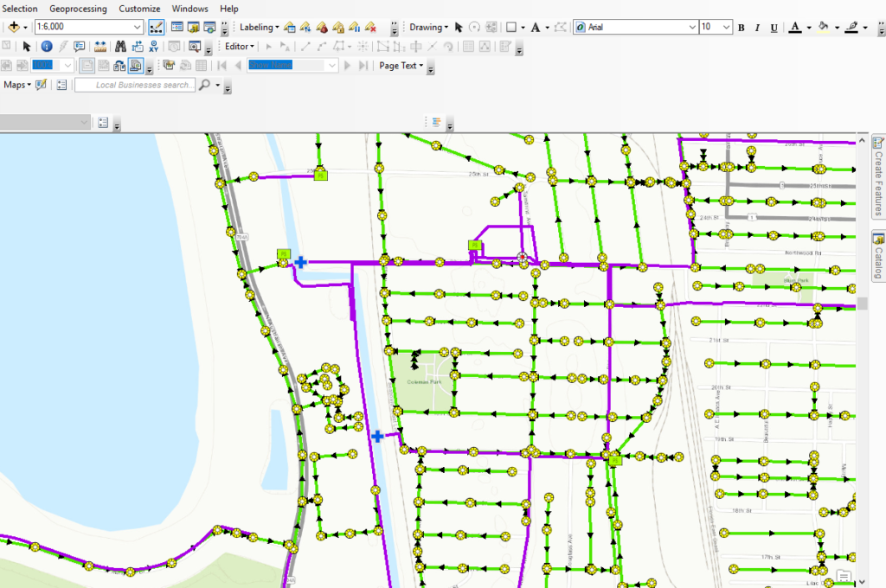Image resolution: width=886 pixels, height=588 pixels.
Task: Toggle Underline text formatting
Action: tap(774, 28)
